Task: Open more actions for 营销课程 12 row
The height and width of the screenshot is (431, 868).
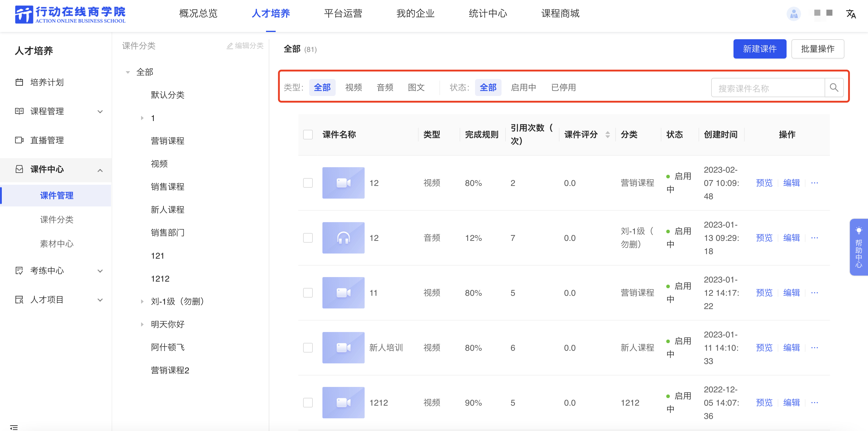Action: point(814,183)
